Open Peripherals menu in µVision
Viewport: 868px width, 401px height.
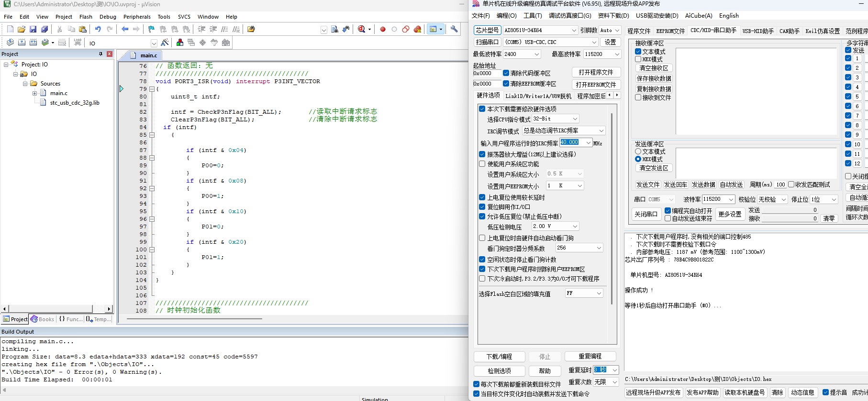click(137, 17)
